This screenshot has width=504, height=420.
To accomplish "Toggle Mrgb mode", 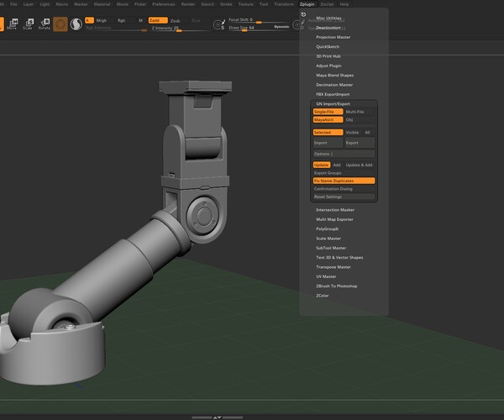I will 102,20.
